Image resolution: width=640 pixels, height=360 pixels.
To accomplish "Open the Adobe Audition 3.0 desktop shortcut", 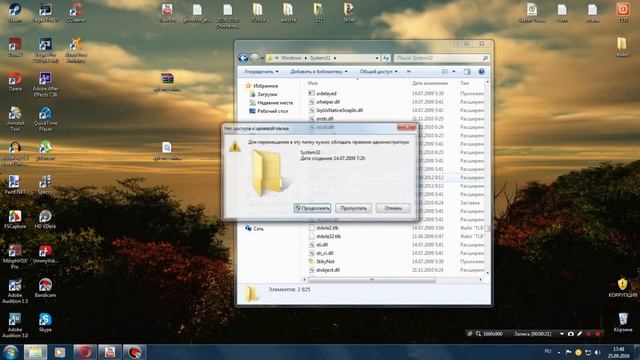I will pos(15,325).
